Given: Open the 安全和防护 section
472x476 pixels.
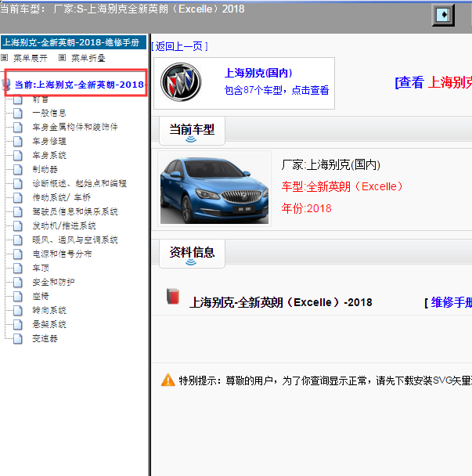Looking at the screenshot, I should pyautogui.click(x=53, y=283).
